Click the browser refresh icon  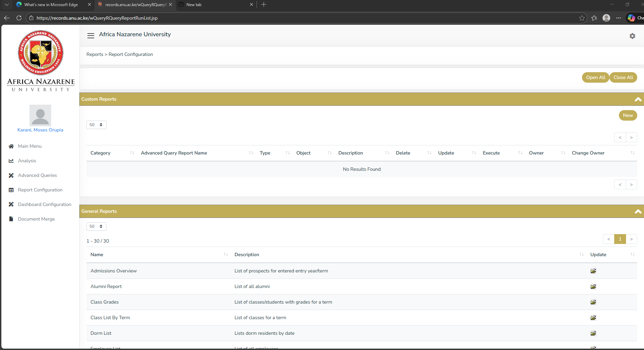pos(19,18)
